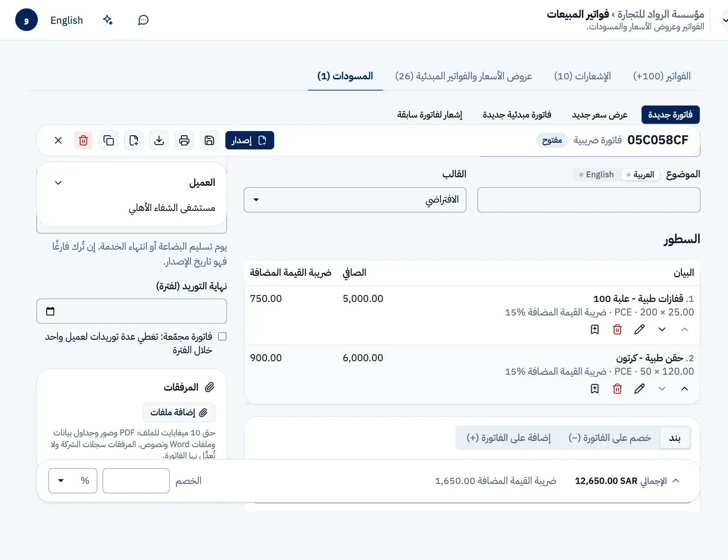Click إضافة ملفات attach files button
Viewport: 728px width, 560px height.
[179, 413]
